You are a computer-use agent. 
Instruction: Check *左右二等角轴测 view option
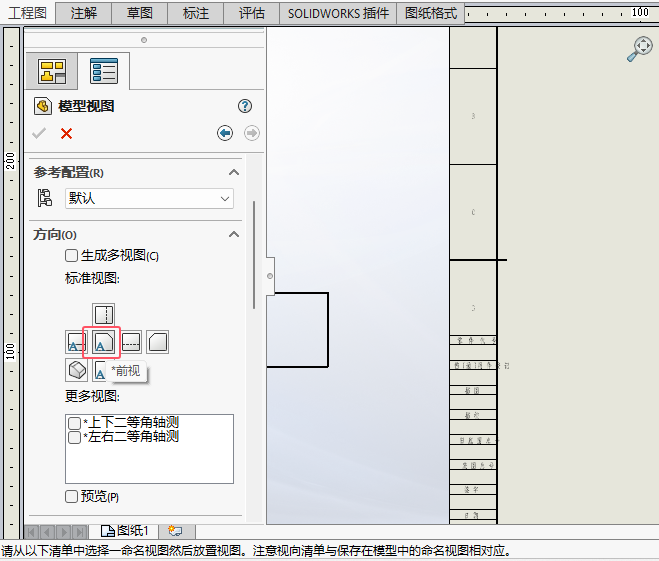click(74, 437)
